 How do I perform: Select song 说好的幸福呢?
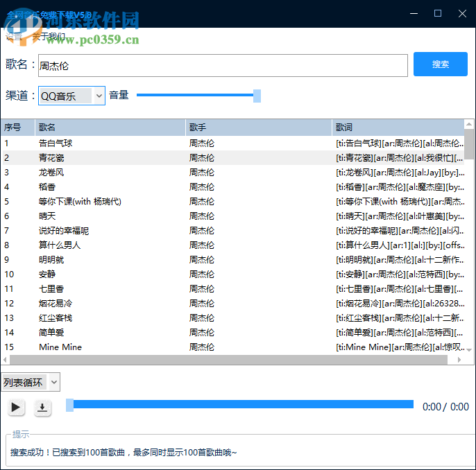(x=64, y=230)
